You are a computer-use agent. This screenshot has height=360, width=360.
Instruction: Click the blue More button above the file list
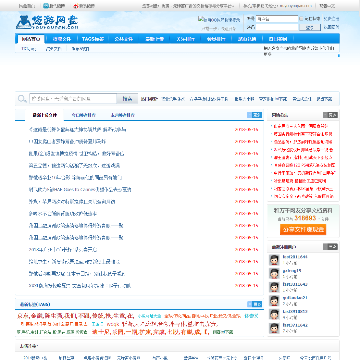point(254,115)
